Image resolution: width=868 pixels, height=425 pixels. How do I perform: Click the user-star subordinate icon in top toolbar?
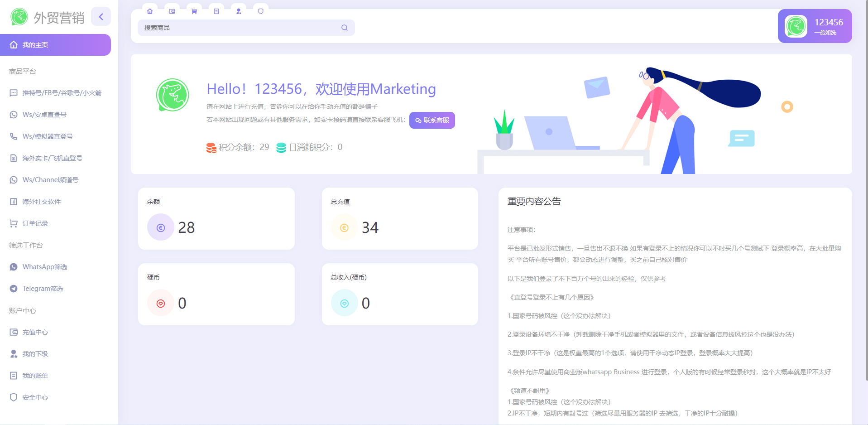pyautogui.click(x=239, y=11)
